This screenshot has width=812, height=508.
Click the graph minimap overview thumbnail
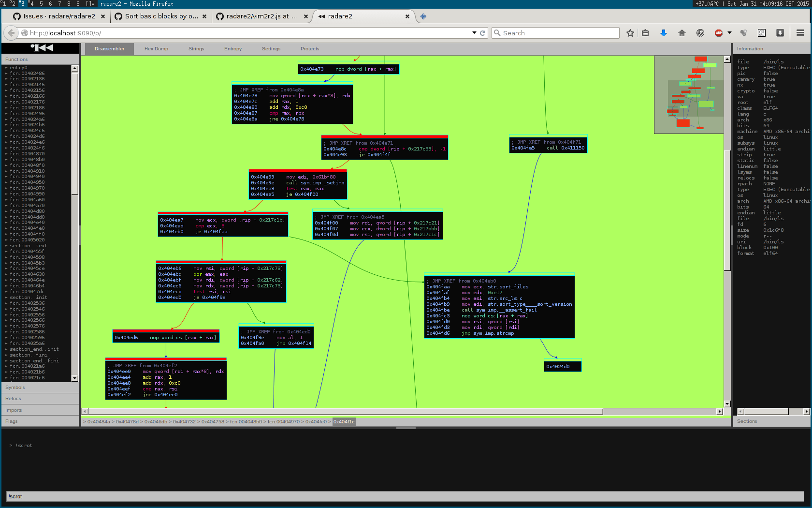click(689, 95)
